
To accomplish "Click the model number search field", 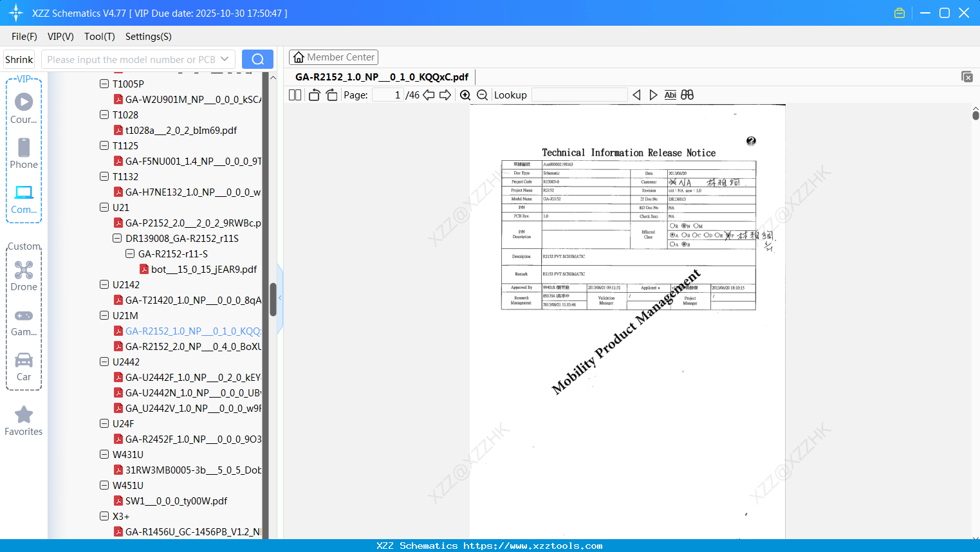I will point(131,59).
